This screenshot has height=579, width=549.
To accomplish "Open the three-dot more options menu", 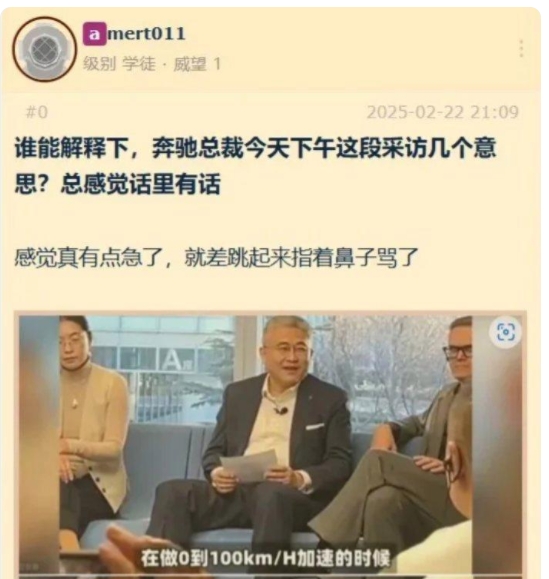I will coord(521,49).
